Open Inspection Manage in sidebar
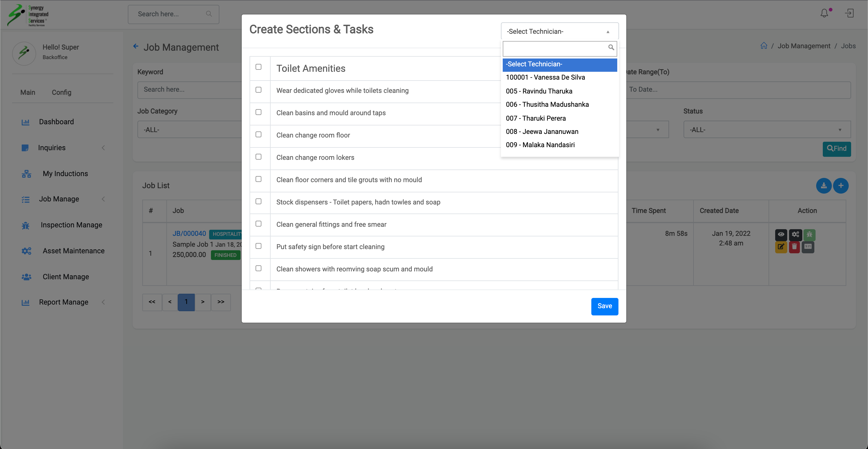This screenshot has height=449, width=868. click(x=71, y=225)
